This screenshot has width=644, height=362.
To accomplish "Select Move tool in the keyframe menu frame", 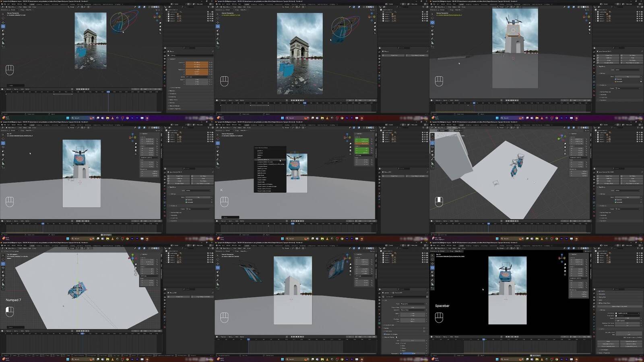I will tap(218, 143).
